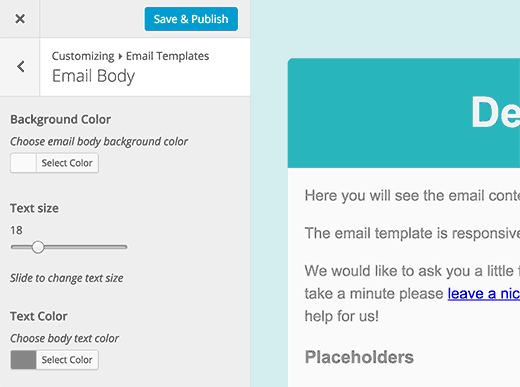Click Select Color under Text Color
Viewport: 520px width, 387px height.
tap(67, 360)
